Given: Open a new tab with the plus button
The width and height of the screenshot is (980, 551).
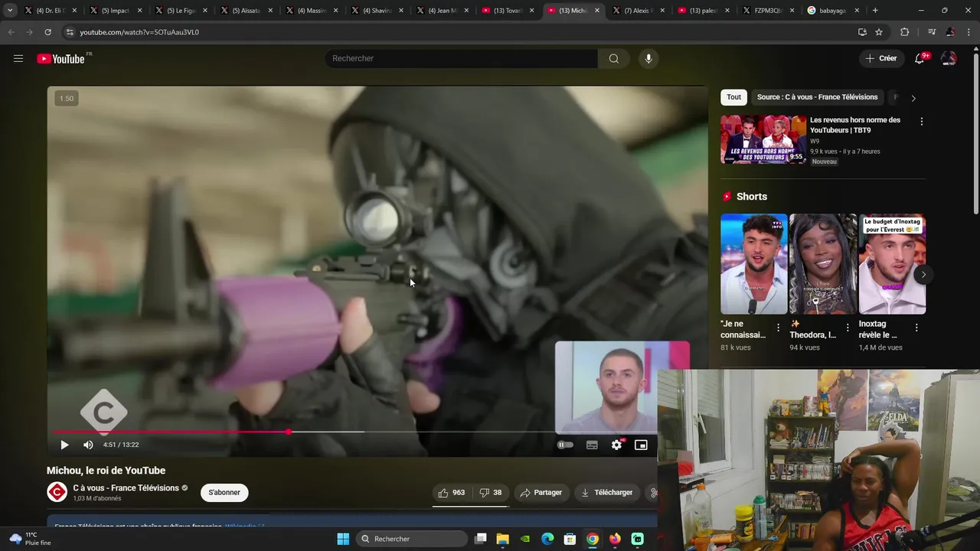Looking at the screenshot, I should [x=875, y=11].
